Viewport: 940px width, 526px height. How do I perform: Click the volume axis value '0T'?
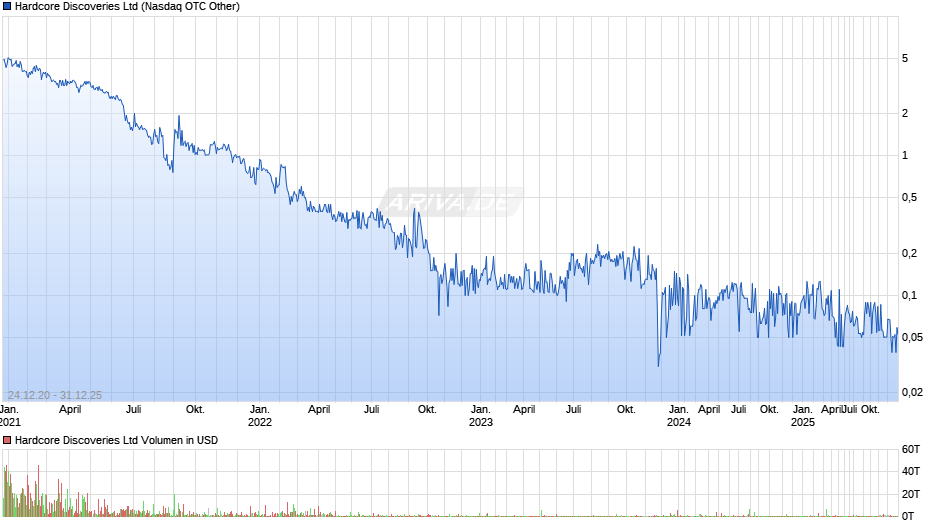pos(908,516)
